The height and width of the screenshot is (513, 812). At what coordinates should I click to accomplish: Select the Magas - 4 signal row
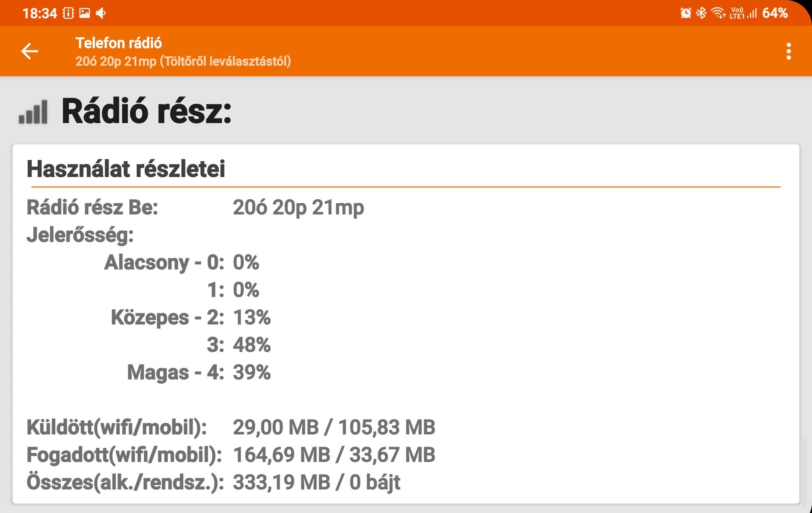(x=199, y=372)
